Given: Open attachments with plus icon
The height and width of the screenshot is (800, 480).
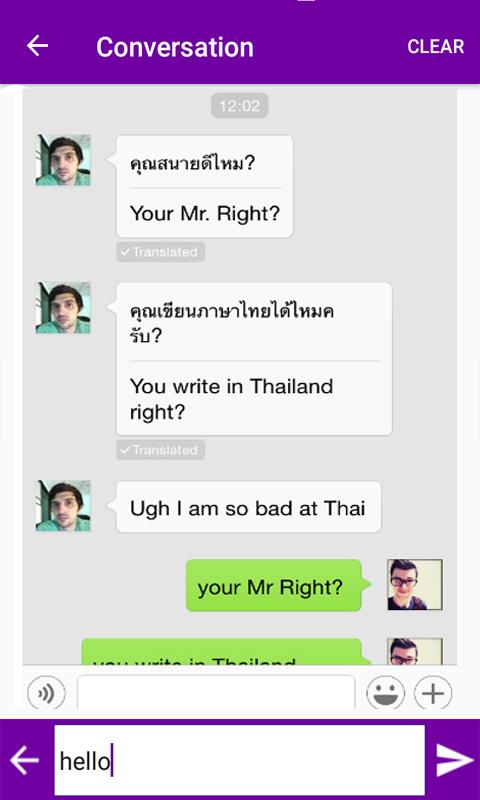Looking at the screenshot, I should point(433,693).
